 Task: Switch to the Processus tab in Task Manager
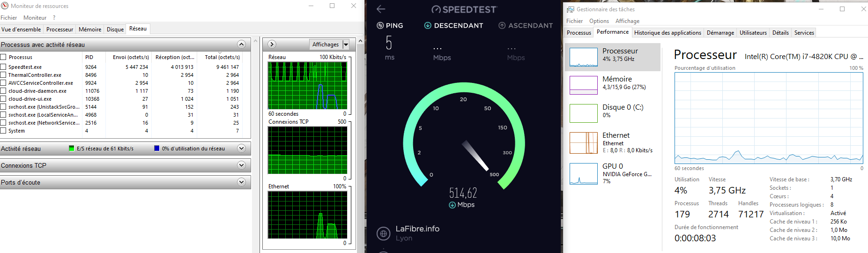pos(579,33)
